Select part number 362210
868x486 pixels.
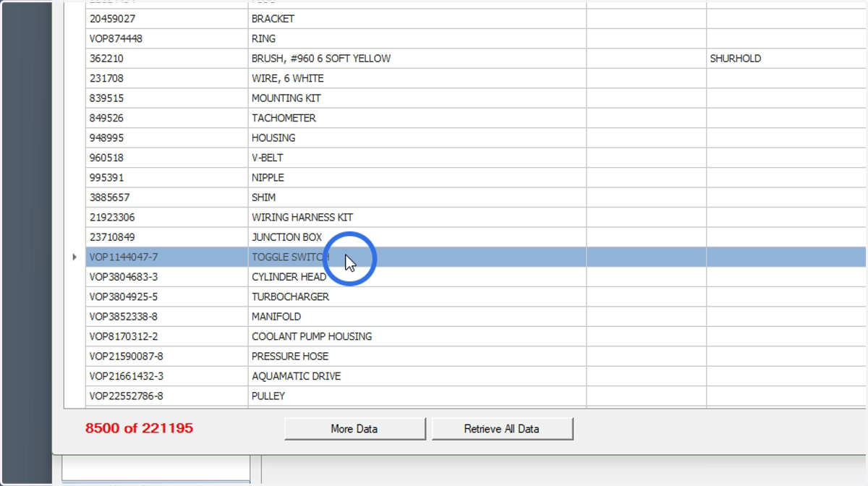(x=166, y=59)
